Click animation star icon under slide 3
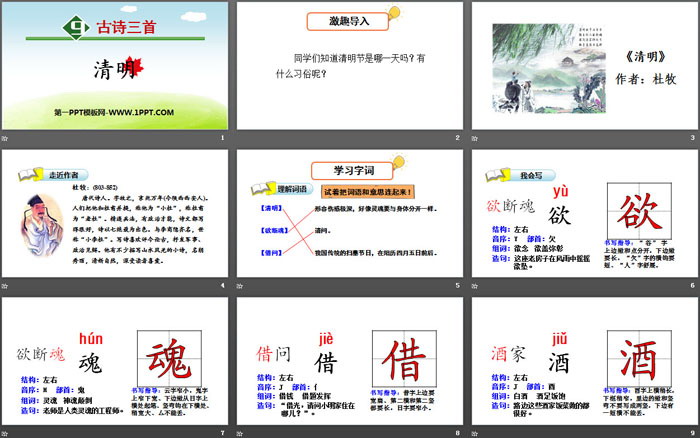Viewport: 700px width, 438px height. point(475,138)
